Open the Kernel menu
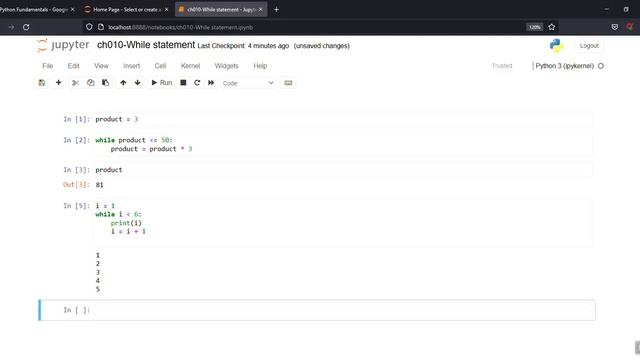This screenshot has height=360, width=640. pyautogui.click(x=190, y=66)
